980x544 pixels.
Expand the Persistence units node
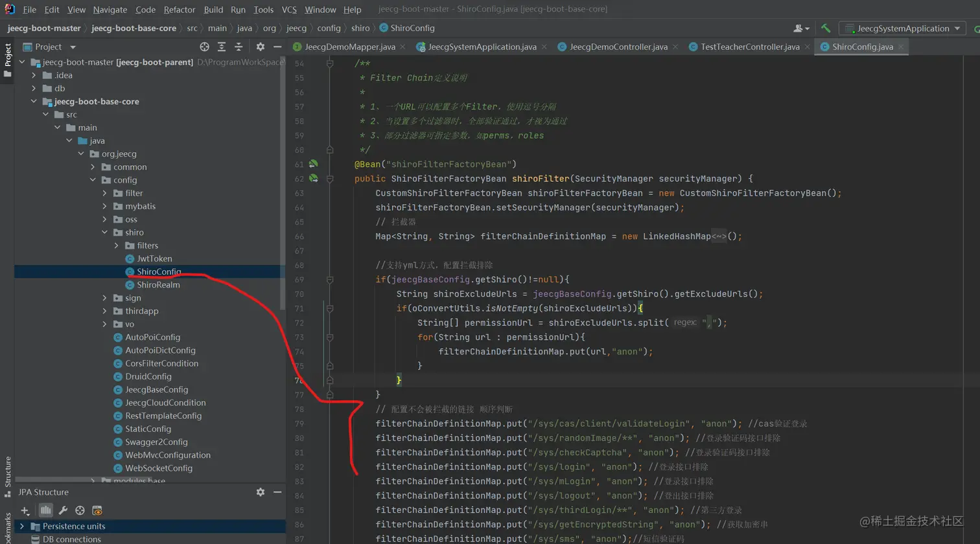coord(22,527)
